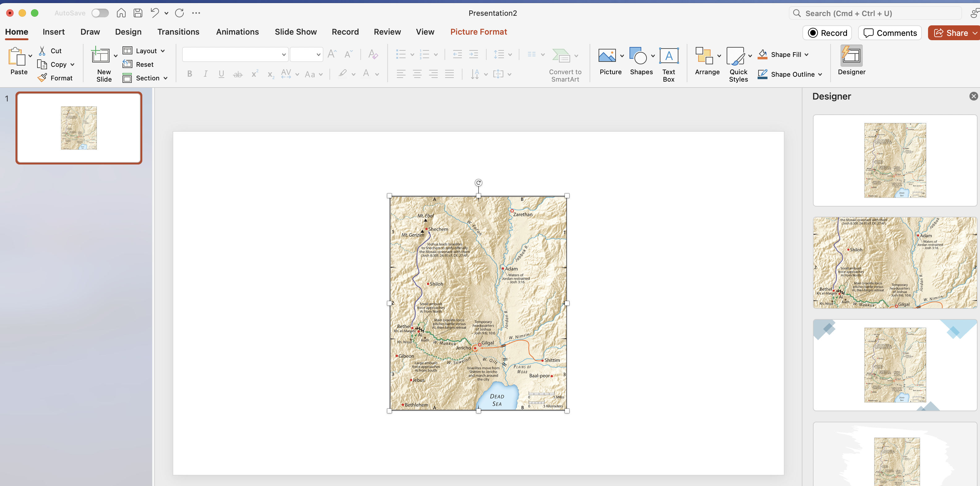
Task: Click the text highlight color pen
Action: (x=342, y=73)
